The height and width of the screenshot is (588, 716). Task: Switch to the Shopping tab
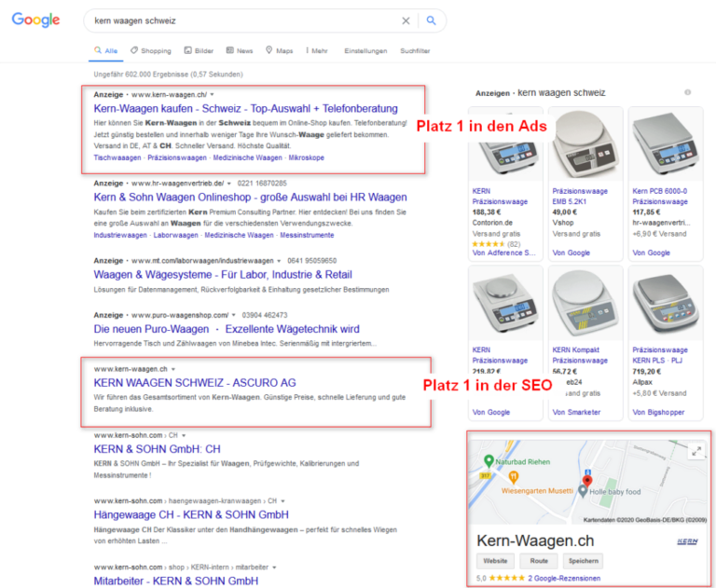pyautogui.click(x=151, y=50)
